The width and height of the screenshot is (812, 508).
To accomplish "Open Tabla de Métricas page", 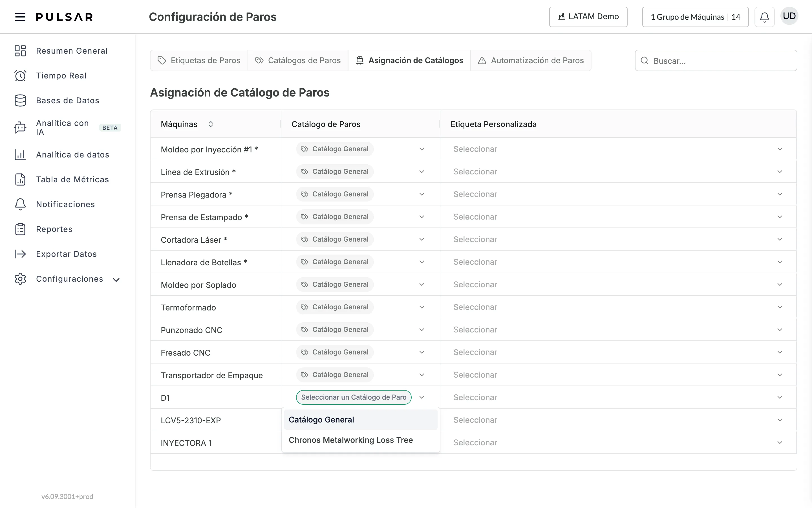I will tap(72, 179).
